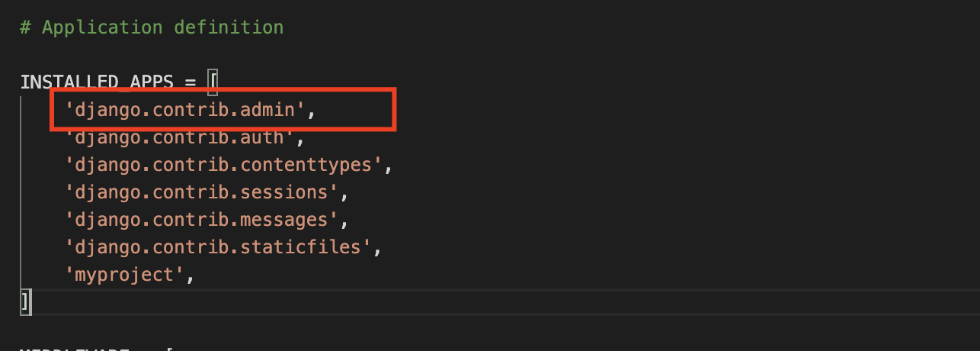The image size is (980, 351).
Task: Click the hash symbol starting the comment
Action: tap(25, 27)
